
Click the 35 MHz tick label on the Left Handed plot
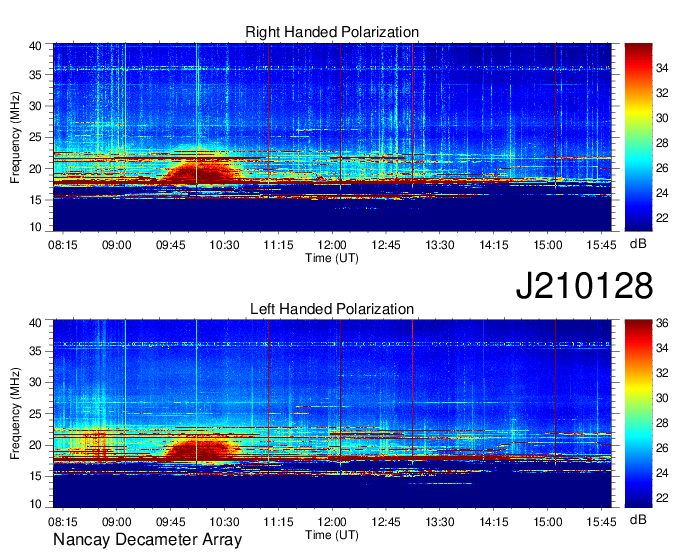(36, 351)
